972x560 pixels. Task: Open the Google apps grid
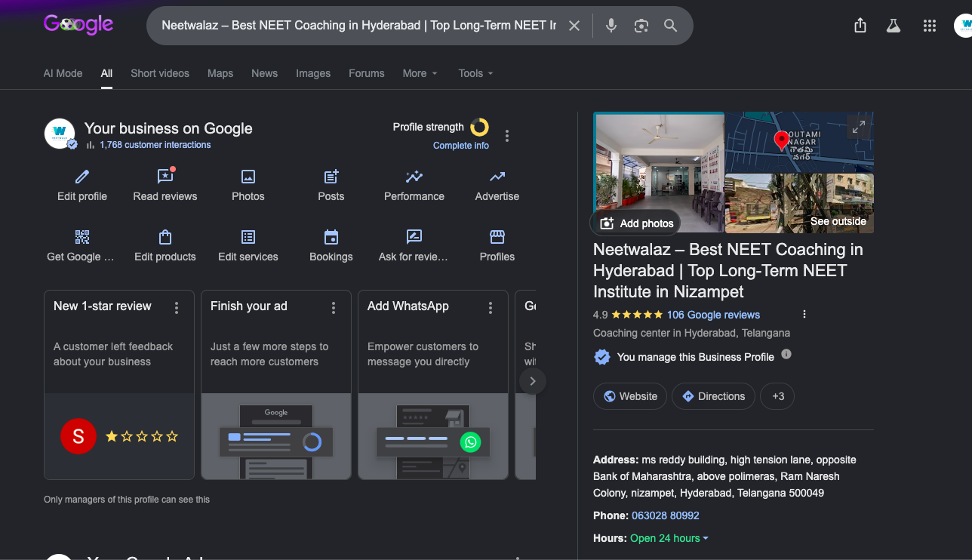coord(930,26)
